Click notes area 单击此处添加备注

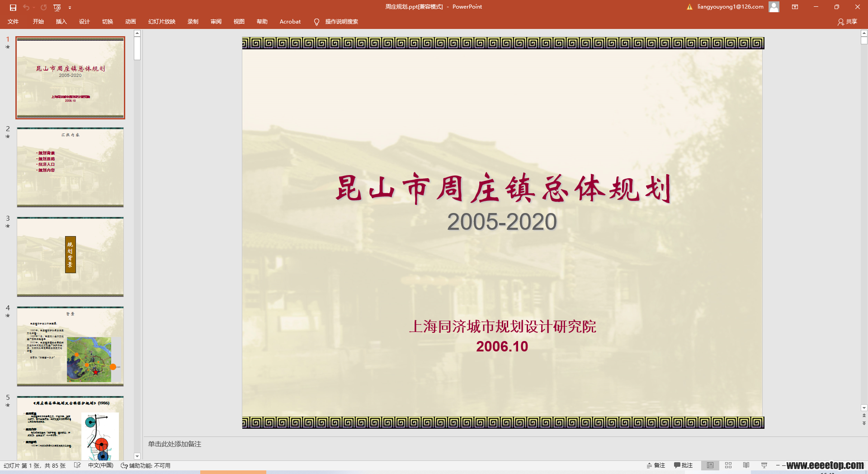(x=175, y=444)
